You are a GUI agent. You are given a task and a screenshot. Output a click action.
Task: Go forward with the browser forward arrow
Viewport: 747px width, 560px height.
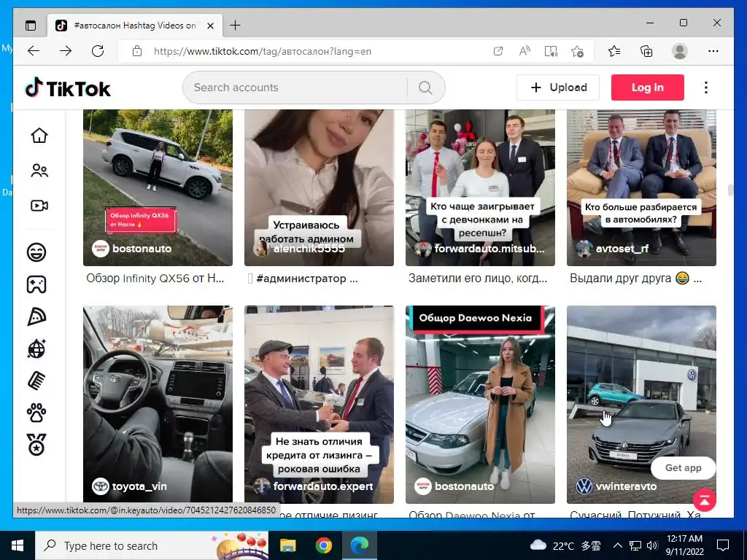pyautogui.click(x=65, y=51)
